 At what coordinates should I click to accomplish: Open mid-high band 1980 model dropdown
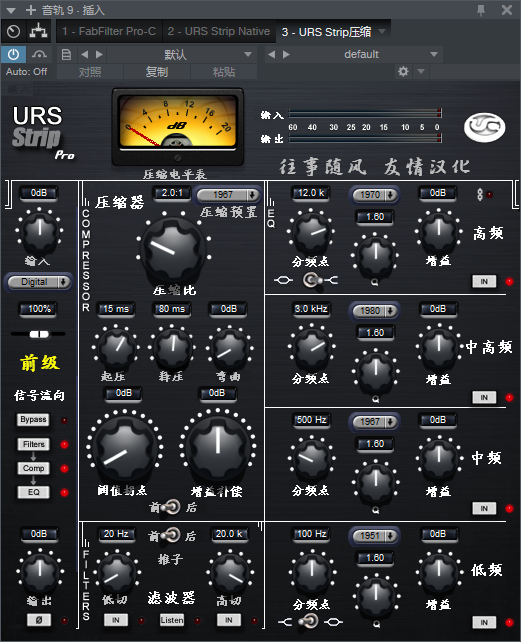374,311
